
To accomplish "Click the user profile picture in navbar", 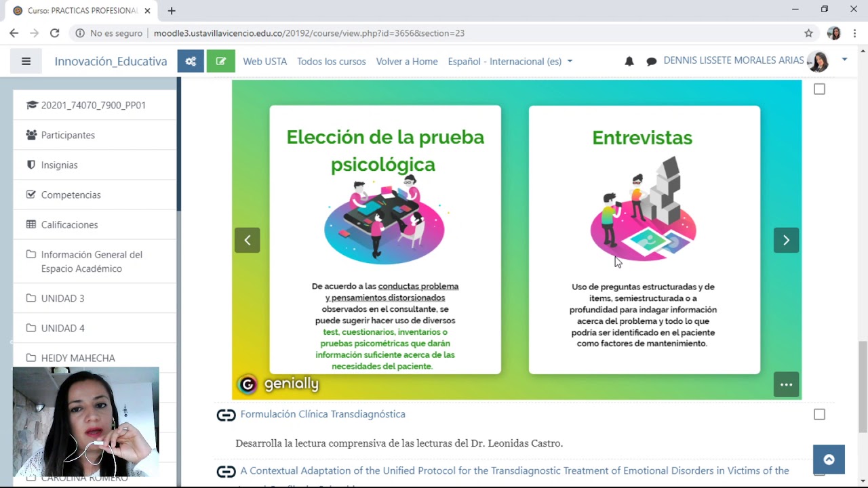I will coord(818,62).
